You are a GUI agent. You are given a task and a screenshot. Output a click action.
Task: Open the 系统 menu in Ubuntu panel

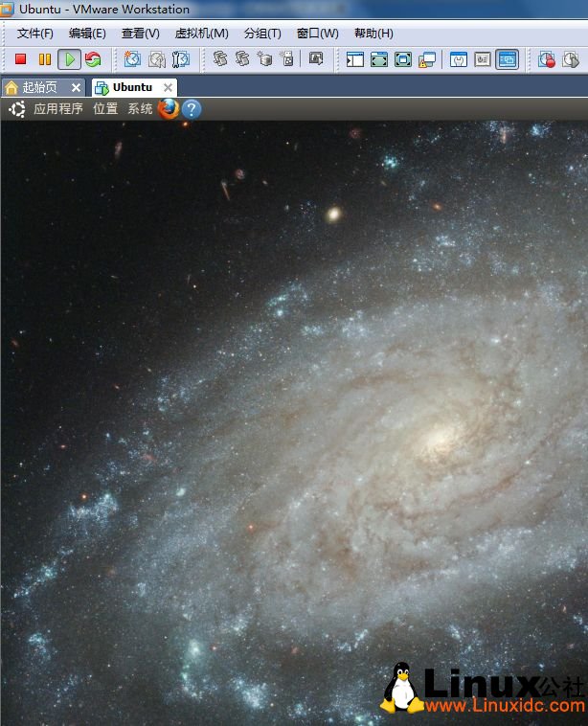[140, 109]
